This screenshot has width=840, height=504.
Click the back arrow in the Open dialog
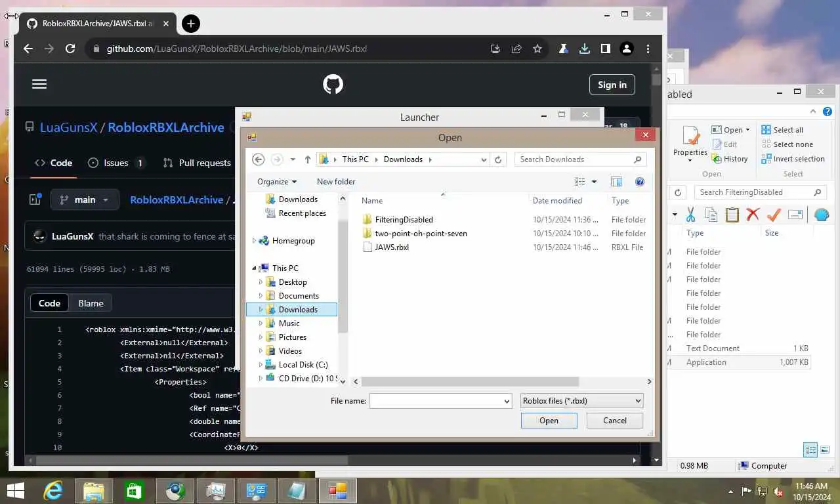[259, 159]
